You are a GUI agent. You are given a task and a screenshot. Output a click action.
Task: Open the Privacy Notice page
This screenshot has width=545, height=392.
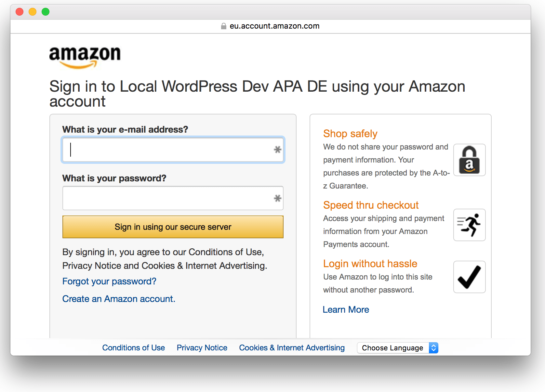pyautogui.click(x=202, y=348)
